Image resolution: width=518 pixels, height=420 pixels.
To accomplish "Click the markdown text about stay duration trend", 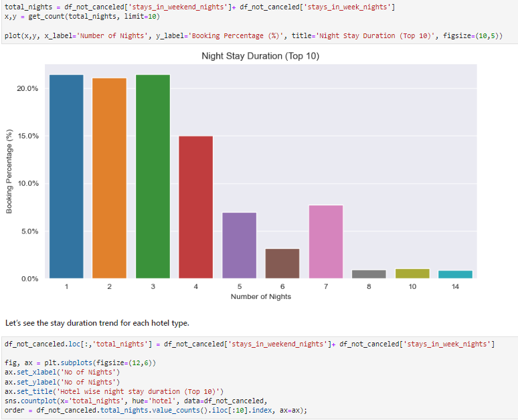I will pyautogui.click(x=97, y=323).
